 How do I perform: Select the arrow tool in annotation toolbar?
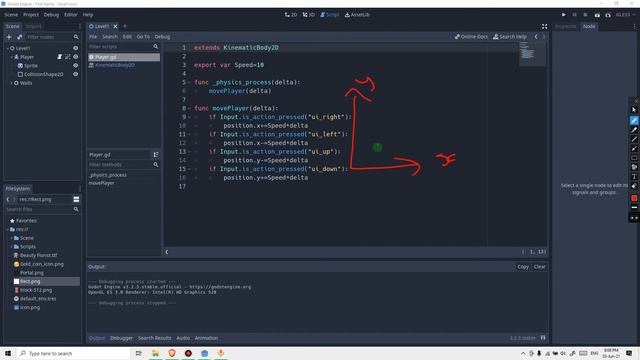[634, 148]
